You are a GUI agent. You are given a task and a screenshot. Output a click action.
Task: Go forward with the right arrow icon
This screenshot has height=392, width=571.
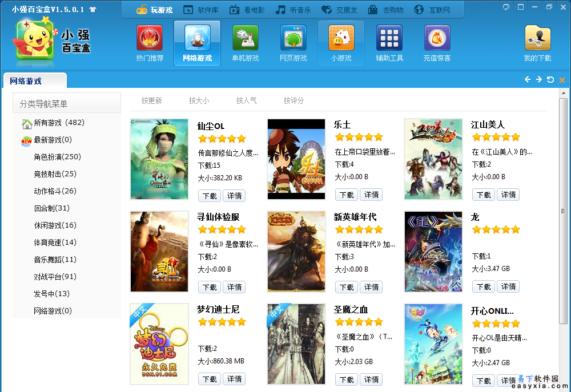click(x=539, y=79)
